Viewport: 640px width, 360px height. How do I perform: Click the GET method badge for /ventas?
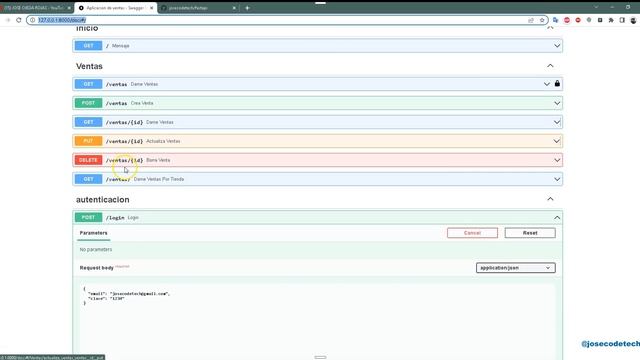[88, 84]
